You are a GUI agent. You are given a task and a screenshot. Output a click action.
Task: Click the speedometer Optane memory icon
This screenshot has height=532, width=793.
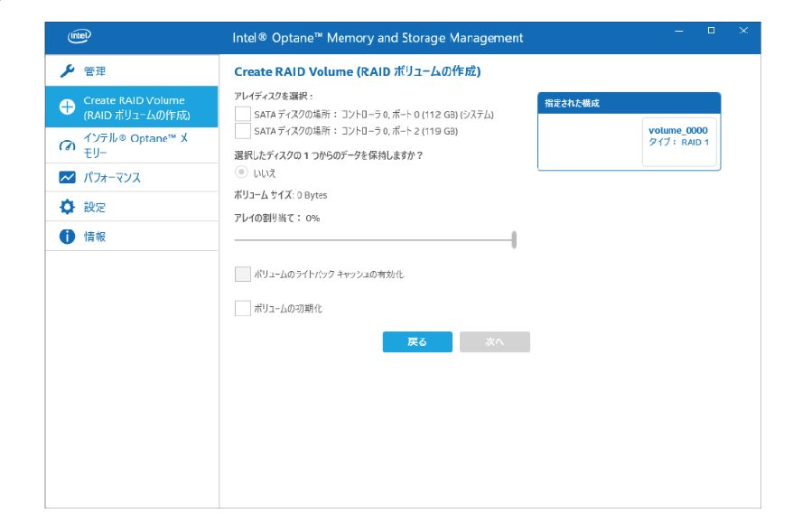67,145
